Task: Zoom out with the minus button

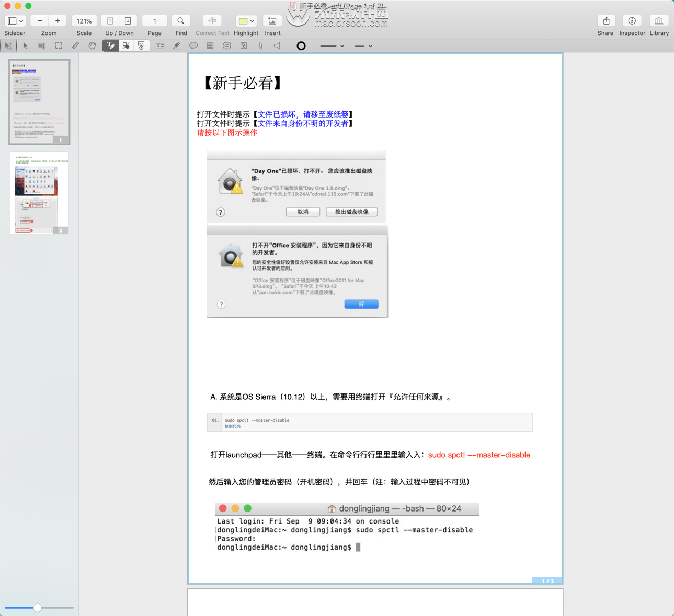Action: pyautogui.click(x=40, y=21)
